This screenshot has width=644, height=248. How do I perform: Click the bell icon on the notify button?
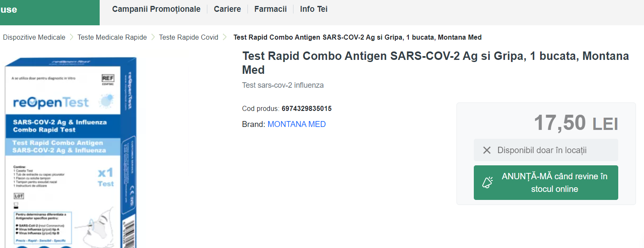[487, 182]
